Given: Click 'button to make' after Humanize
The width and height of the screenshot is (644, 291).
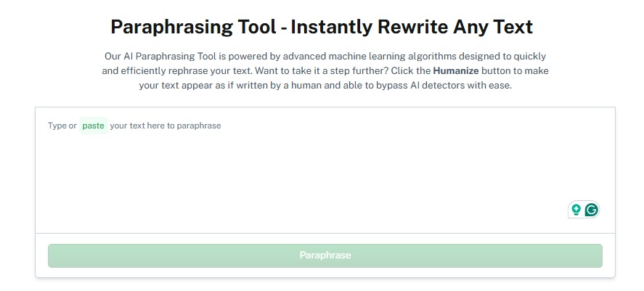Looking at the screenshot, I should 515,70.
